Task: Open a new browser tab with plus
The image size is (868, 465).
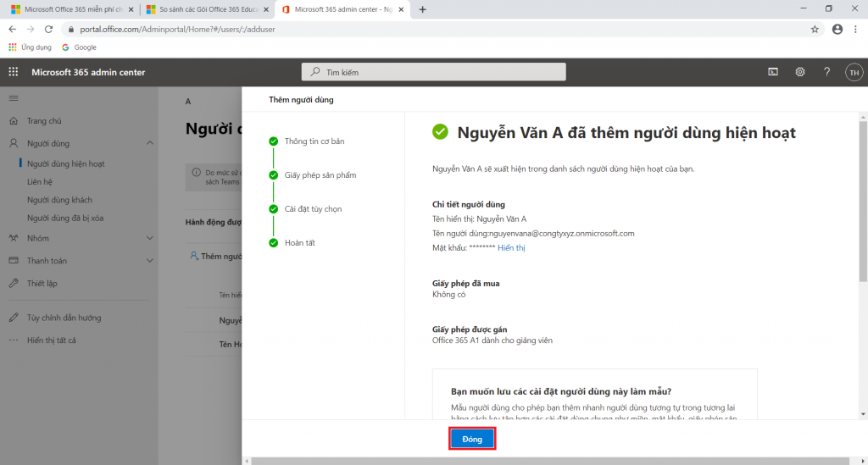Action: click(422, 9)
